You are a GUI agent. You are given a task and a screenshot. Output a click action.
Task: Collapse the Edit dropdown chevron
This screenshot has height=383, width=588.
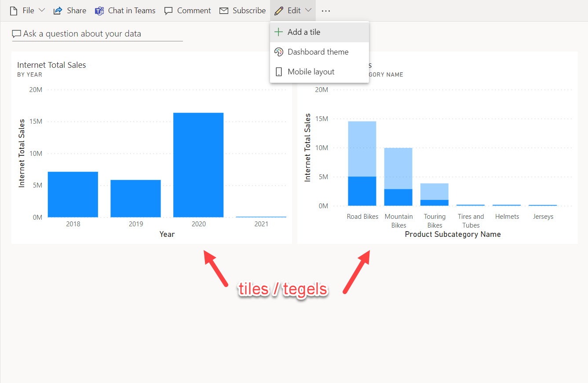point(308,10)
